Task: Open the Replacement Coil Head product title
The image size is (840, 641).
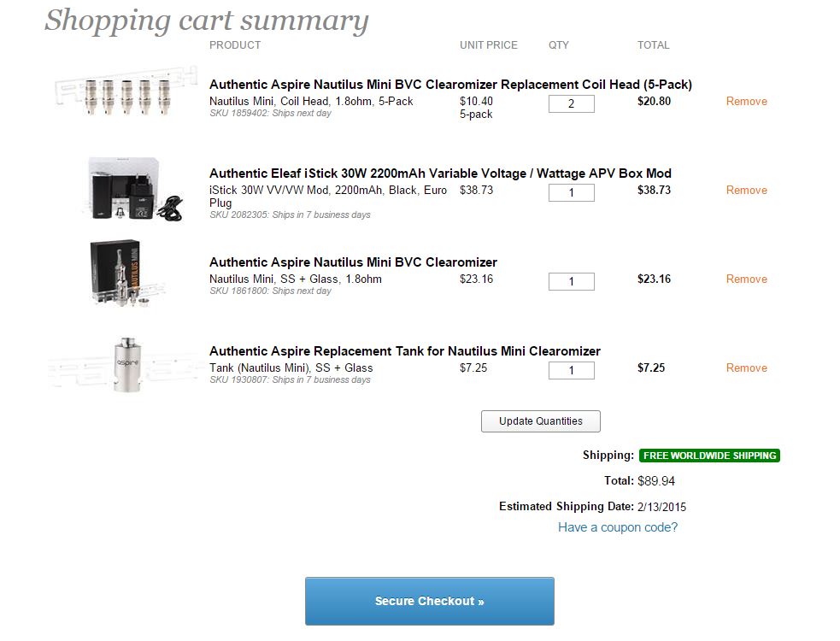Action: 450,85
